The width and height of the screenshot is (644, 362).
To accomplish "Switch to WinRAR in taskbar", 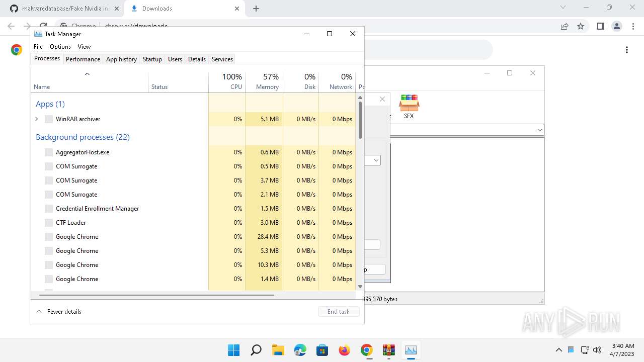I will [x=389, y=350].
